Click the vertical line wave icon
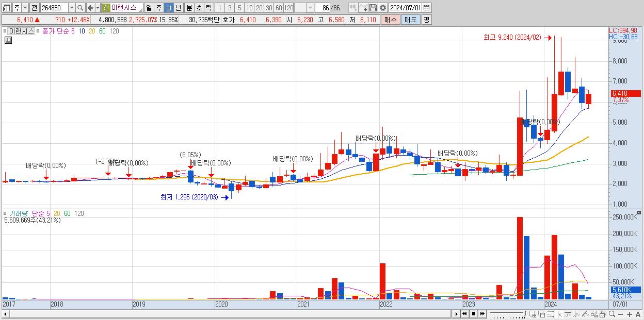Image resolution: width=644 pixels, height=320 pixels. tap(576, 314)
